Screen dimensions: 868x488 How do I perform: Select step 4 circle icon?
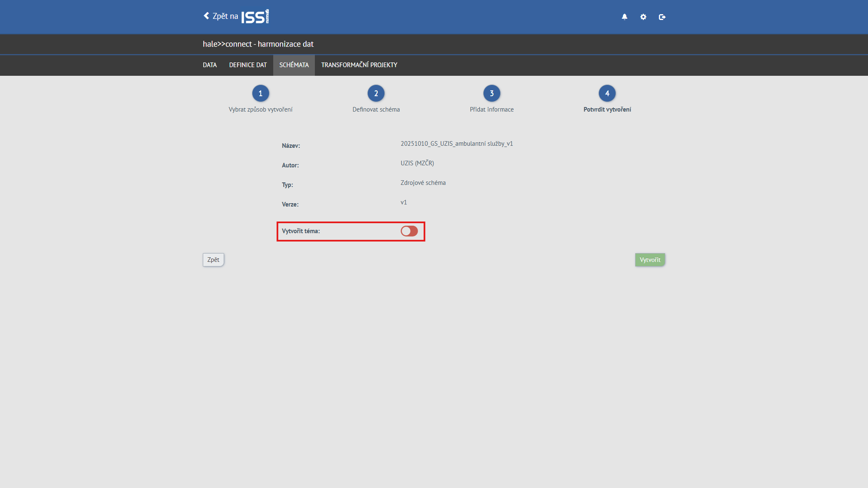pyautogui.click(x=607, y=93)
